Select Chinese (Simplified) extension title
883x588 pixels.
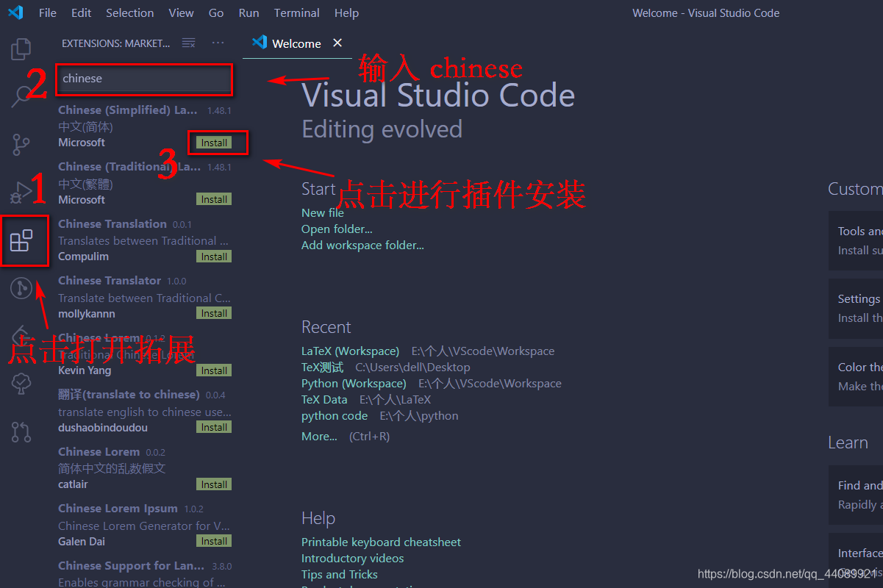pyautogui.click(x=128, y=110)
